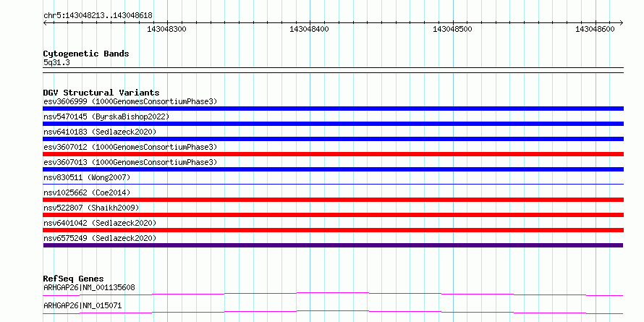644x322 pixels.
Task: Select variant label nsv5470145 (ByrskaBishop2022)
Action: [106, 116]
